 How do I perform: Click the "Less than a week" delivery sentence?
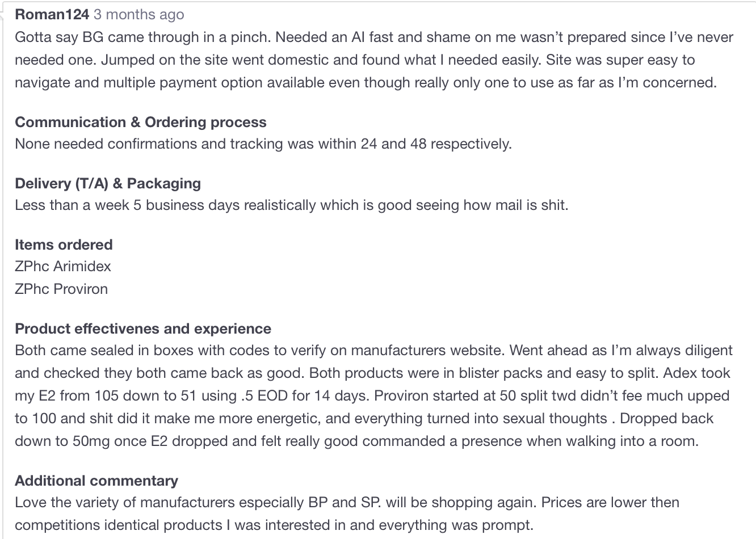291,205
